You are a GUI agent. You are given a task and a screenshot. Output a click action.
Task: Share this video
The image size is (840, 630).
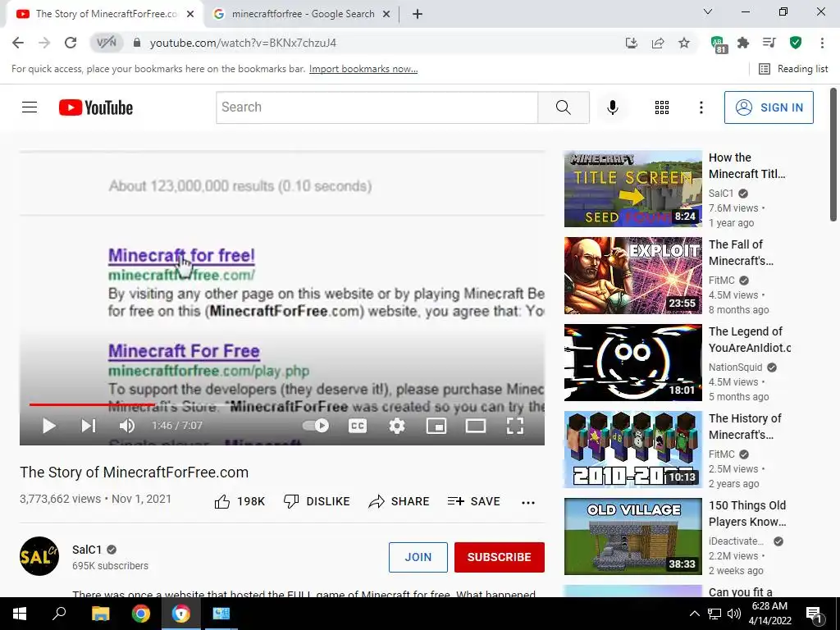[399, 501]
